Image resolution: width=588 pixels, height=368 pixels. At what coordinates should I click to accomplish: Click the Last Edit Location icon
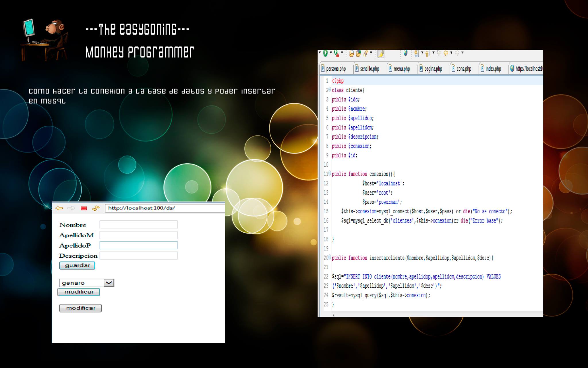point(439,53)
